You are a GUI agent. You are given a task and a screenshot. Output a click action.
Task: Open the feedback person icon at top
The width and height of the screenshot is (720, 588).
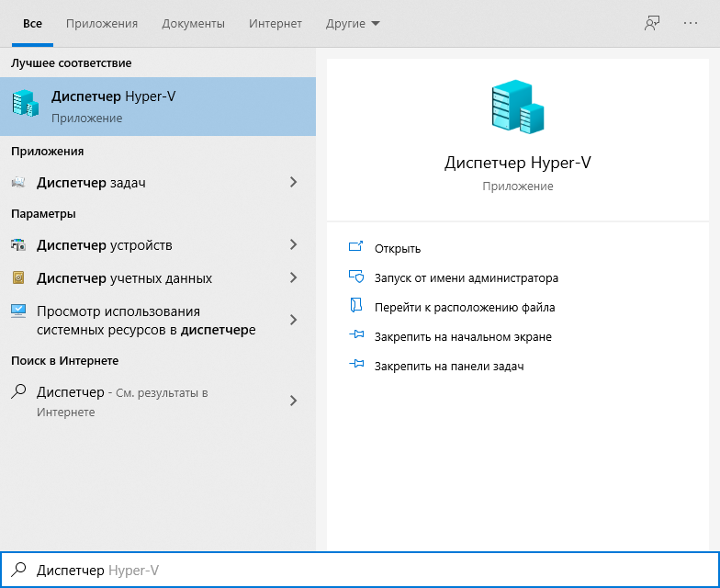coord(652,24)
